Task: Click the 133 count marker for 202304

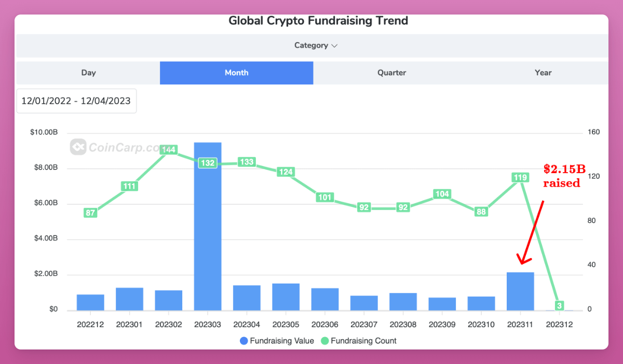Action: (247, 162)
